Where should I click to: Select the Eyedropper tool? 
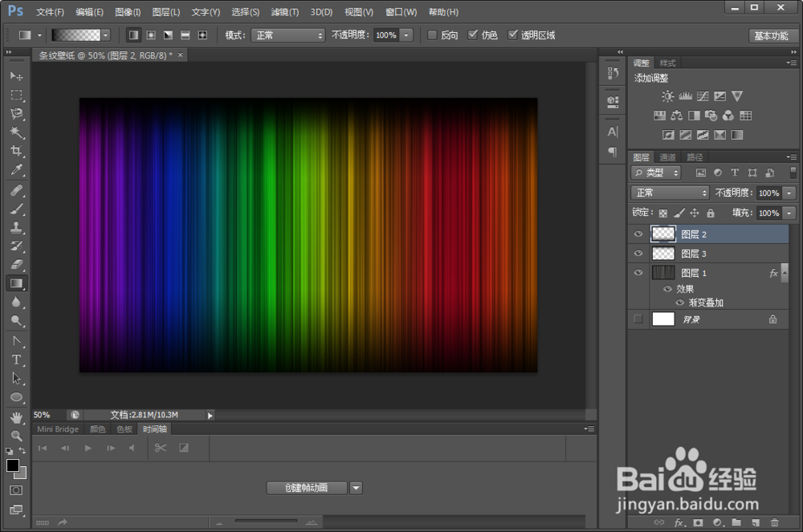point(16,170)
